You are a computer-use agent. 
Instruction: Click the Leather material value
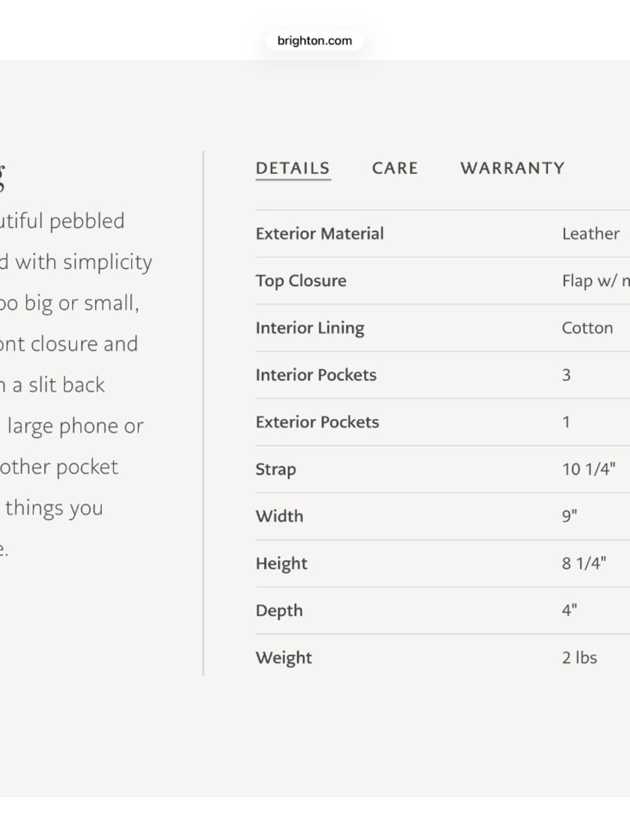click(x=590, y=234)
